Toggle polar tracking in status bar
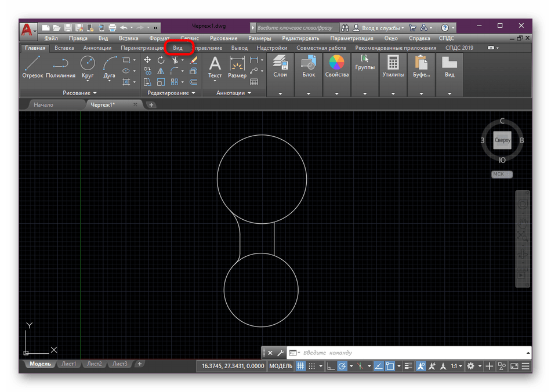The width and height of the screenshot is (551, 392). [x=342, y=366]
